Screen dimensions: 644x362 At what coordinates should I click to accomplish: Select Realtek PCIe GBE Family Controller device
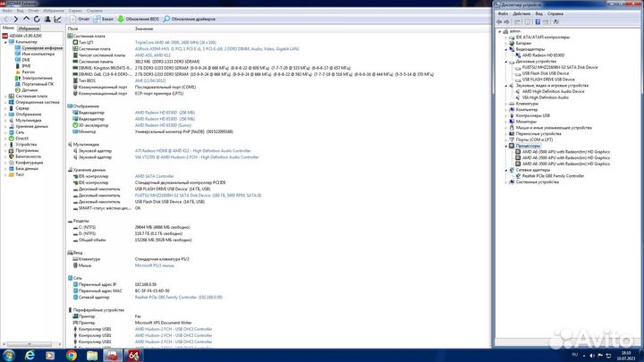click(x=553, y=176)
